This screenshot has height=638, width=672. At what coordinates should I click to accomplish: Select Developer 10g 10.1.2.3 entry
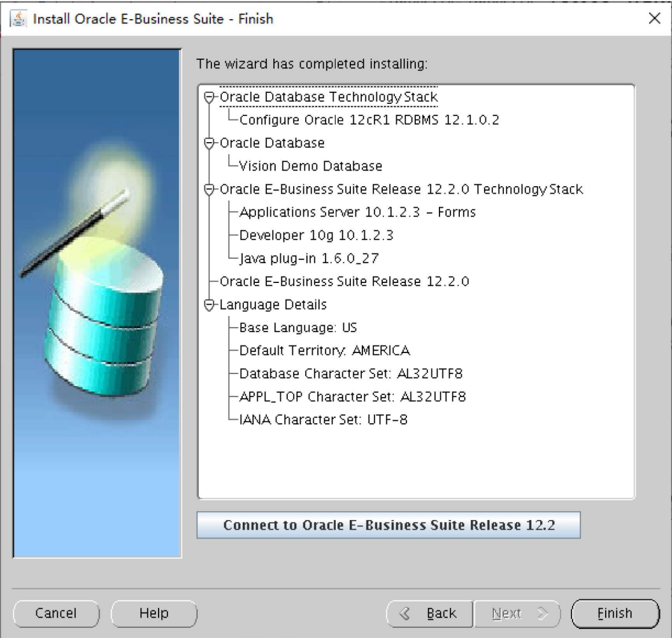(x=317, y=235)
